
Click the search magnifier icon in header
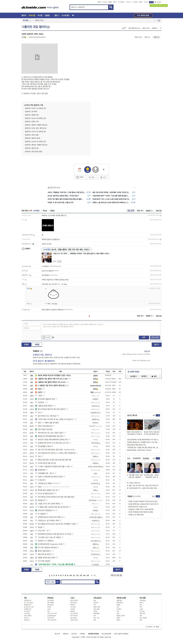click(x=111, y=7)
